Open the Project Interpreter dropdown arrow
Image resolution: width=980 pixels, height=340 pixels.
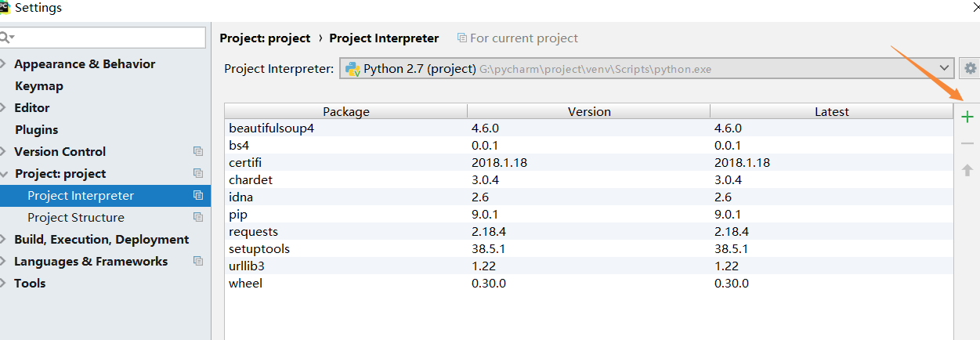944,68
